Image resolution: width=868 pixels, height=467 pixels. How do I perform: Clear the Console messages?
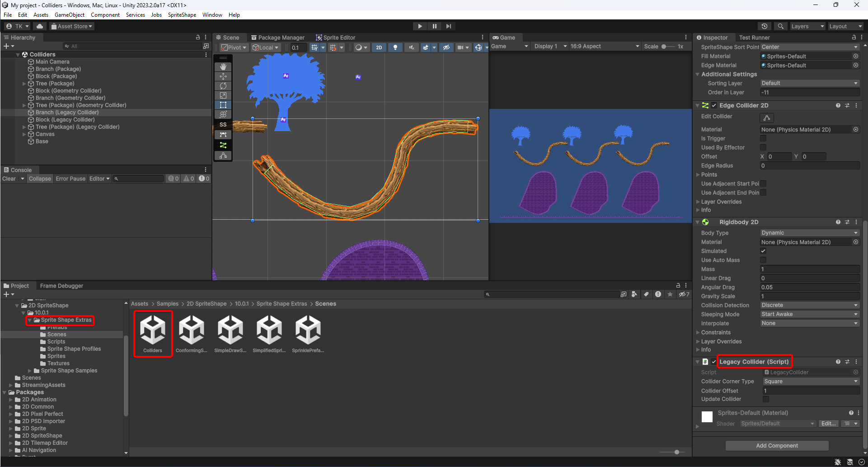(x=9, y=179)
